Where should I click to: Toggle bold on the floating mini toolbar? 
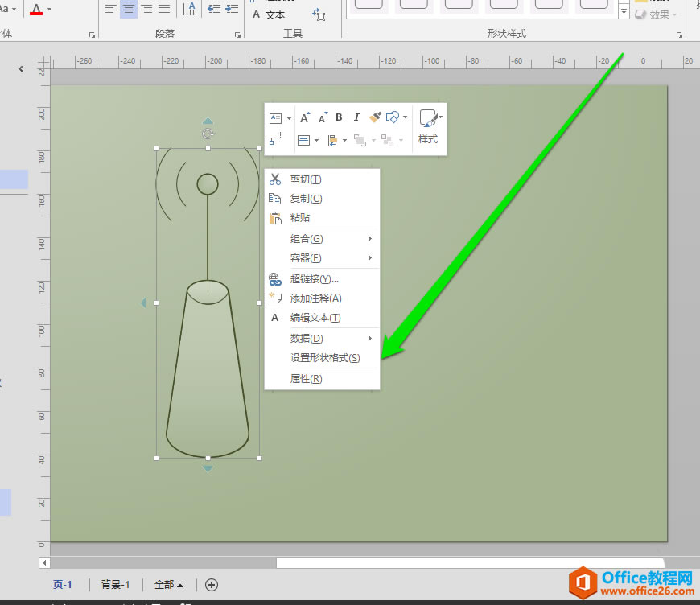[x=339, y=117]
